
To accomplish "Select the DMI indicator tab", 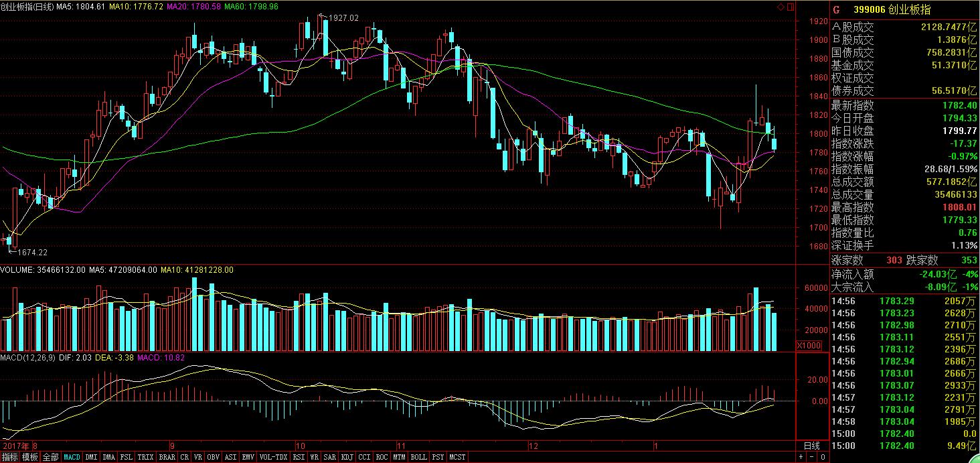I will [91, 457].
